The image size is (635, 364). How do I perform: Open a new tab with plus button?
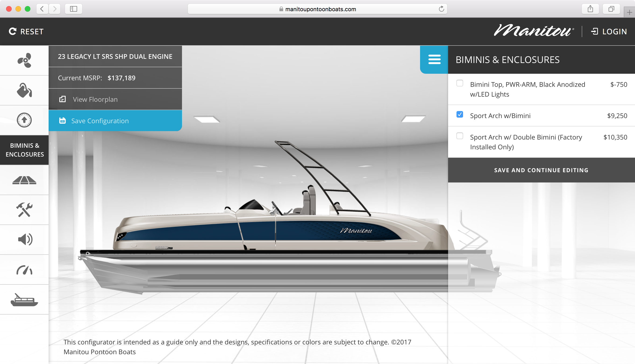[629, 12]
